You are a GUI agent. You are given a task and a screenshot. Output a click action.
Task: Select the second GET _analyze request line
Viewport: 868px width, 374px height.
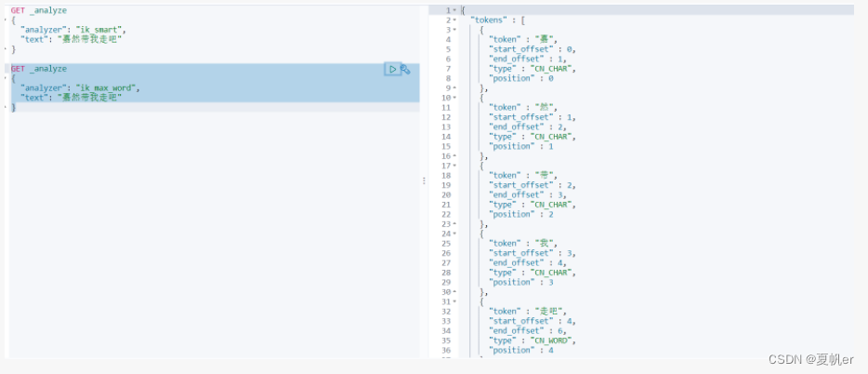[x=39, y=69]
